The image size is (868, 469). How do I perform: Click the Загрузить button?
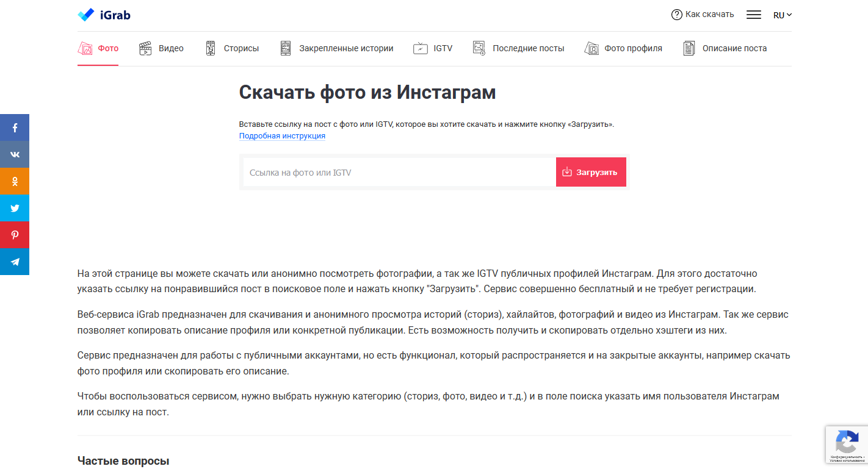click(x=591, y=173)
